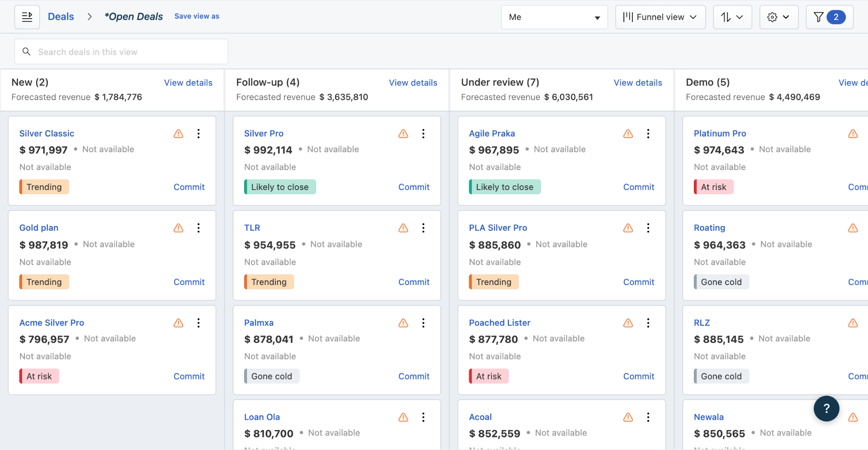Open the filter button showing 2
Image resolution: width=868 pixels, height=450 pixels.
[829, 17]
